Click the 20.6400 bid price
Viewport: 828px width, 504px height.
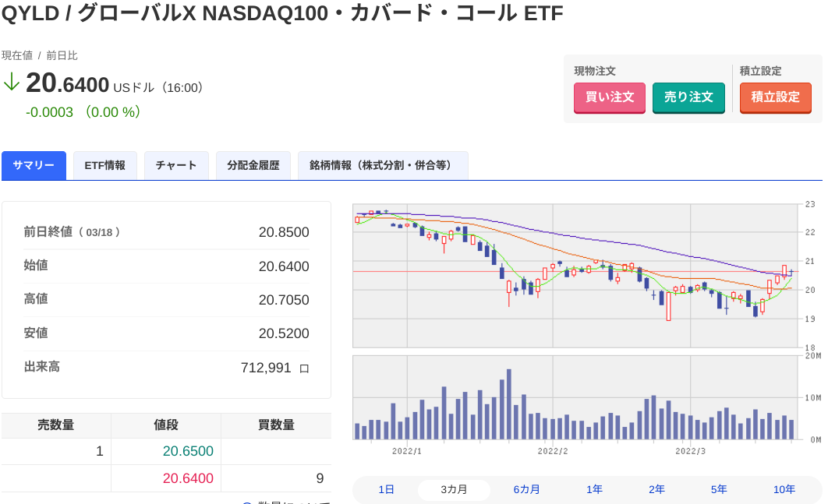[x=188, y=478]
